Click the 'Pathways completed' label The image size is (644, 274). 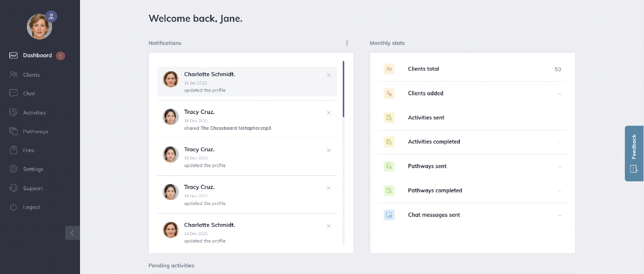[x=435, y=191]
